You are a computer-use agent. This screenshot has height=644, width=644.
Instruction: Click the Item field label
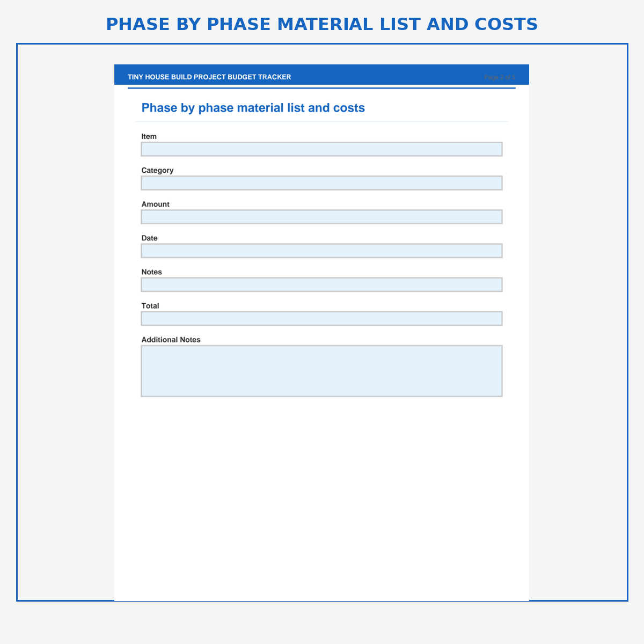click(x=149, y=136)
